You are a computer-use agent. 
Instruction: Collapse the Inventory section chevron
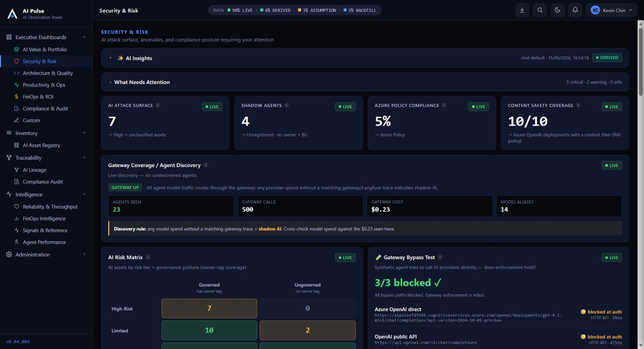tap(84, 133)
